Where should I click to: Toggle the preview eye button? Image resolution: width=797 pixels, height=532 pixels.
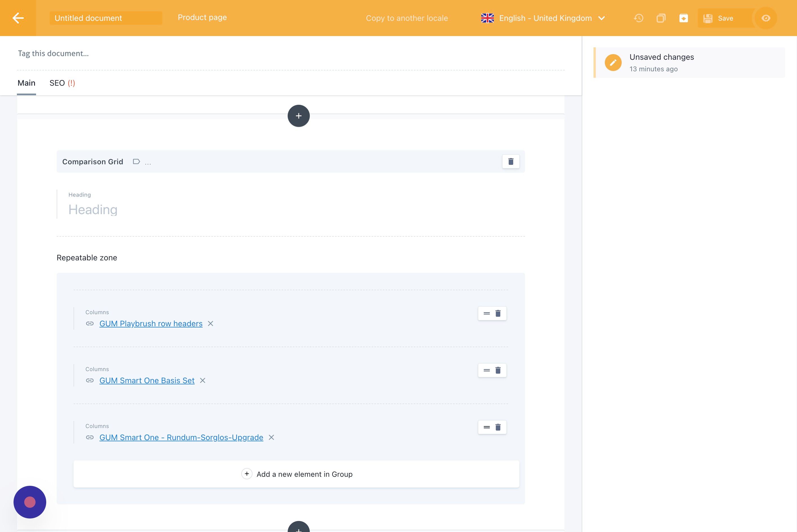click(766, 18)
